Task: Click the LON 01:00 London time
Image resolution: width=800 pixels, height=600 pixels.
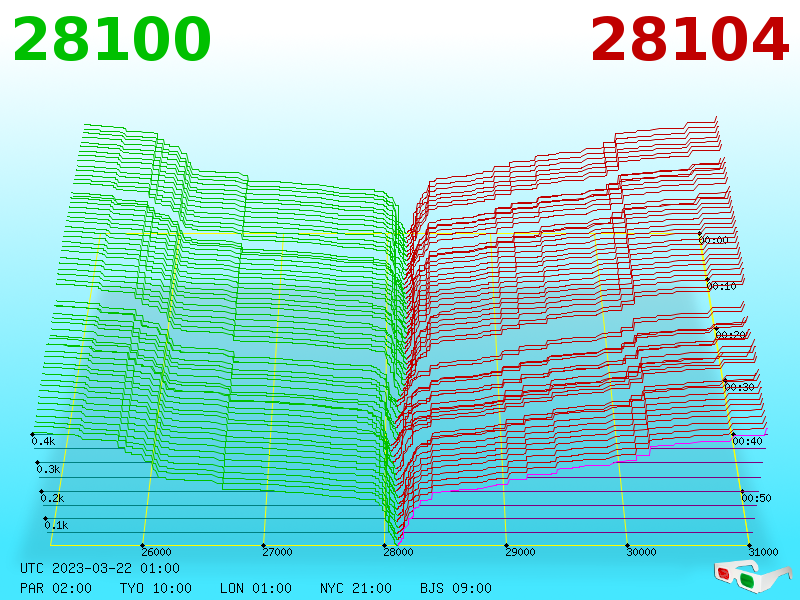Action: pyautogui.click(x=256, y=588)
